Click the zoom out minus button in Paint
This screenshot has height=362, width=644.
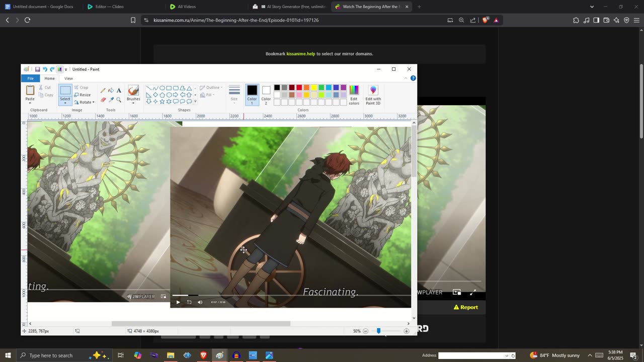click(x=366, y=331)
